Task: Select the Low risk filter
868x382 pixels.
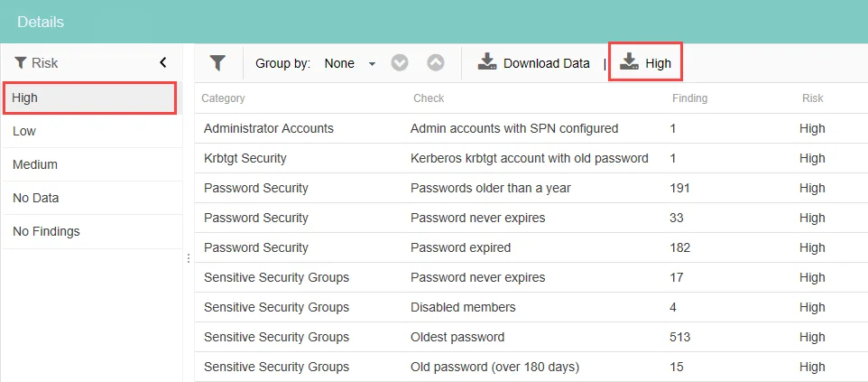Action: (92, 132)
